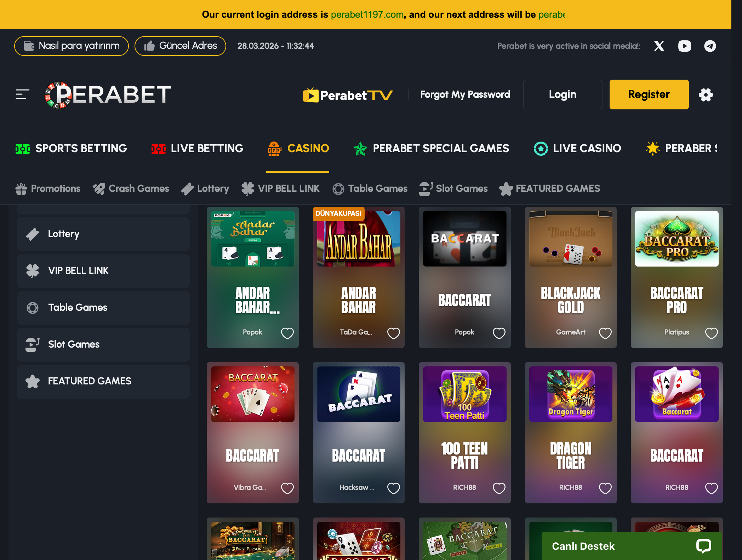This screenshot has width=742, height=560.
Task: Open the Baccarat Pro game thumbnail
Action: tap(677, 239)
